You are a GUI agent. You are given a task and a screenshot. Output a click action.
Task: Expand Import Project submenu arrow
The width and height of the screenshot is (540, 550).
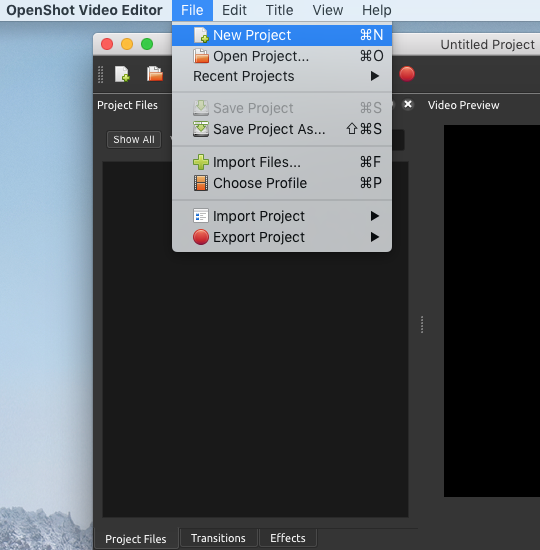pyautogui.click(x=375, y=216)
